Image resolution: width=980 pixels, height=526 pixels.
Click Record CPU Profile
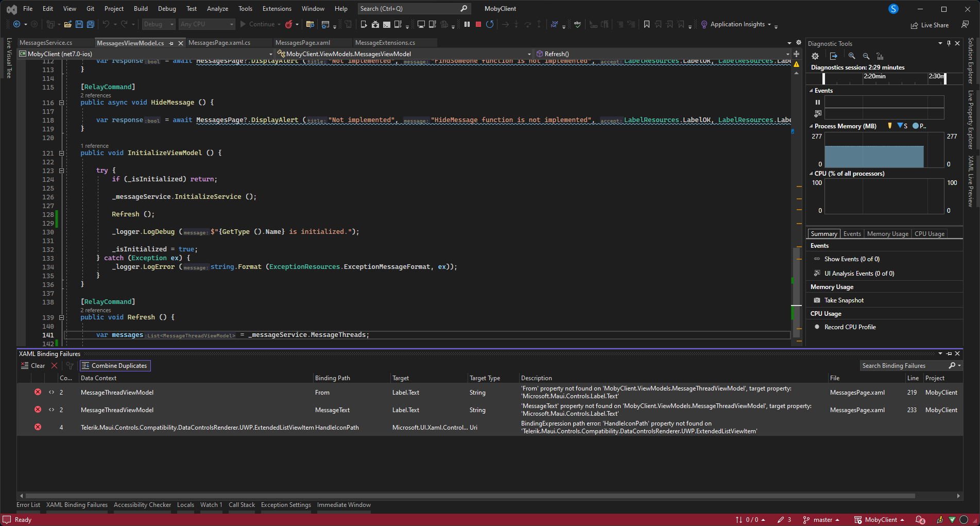click(x=850, y=327)
